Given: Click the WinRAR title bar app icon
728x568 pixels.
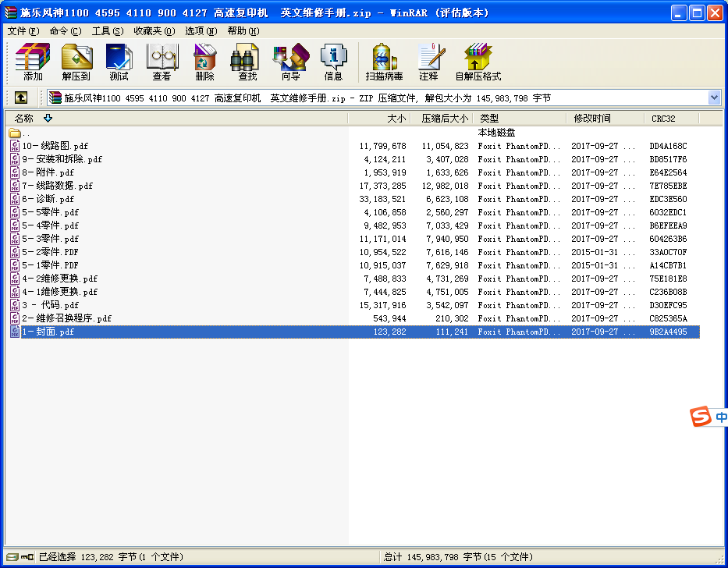Looking at the screenshot, I should click(x=11, y=12).
